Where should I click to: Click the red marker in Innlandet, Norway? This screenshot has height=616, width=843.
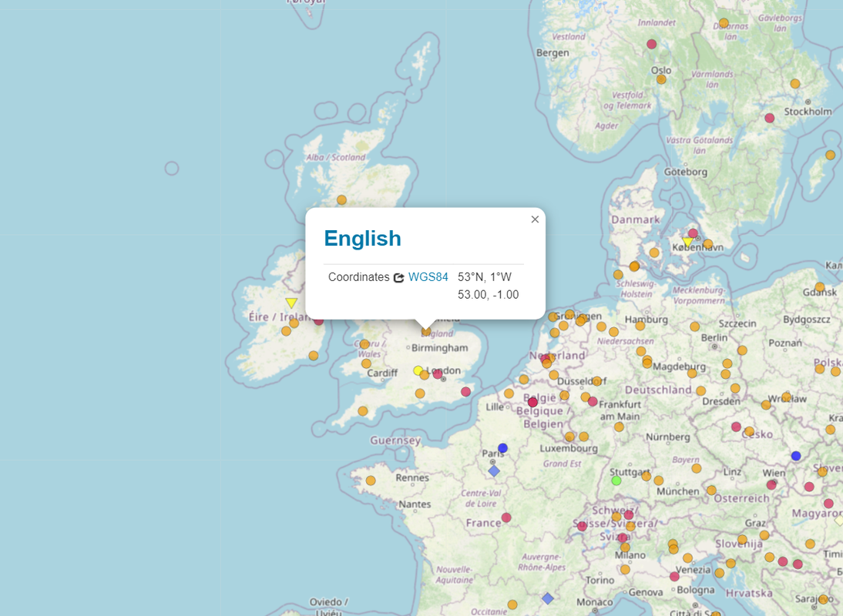point(652,44)
